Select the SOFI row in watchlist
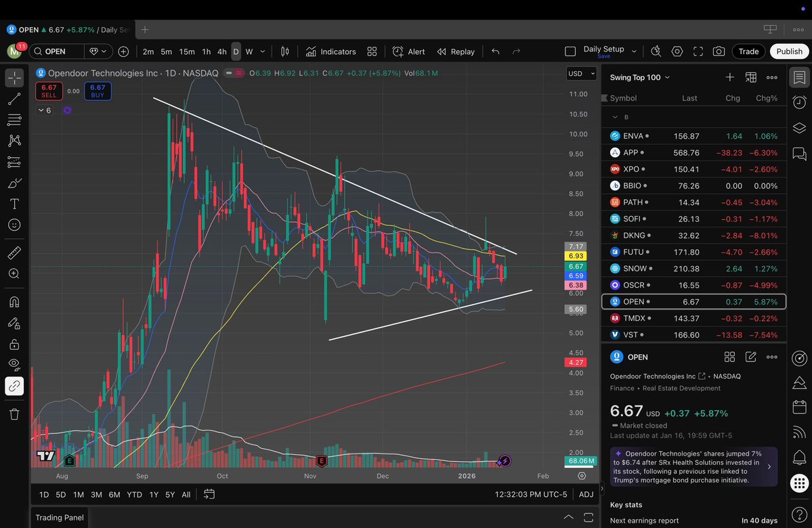The height and width of the screenshot is (528, 812). point(693,219)
